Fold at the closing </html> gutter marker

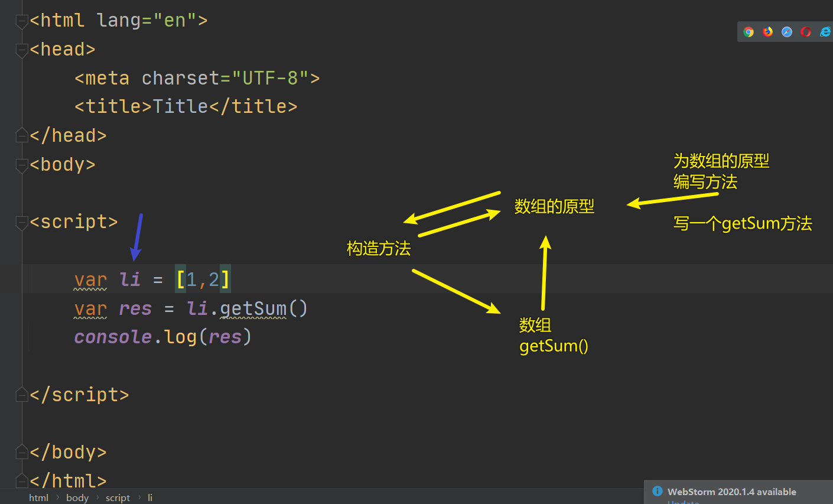[21, 480]
